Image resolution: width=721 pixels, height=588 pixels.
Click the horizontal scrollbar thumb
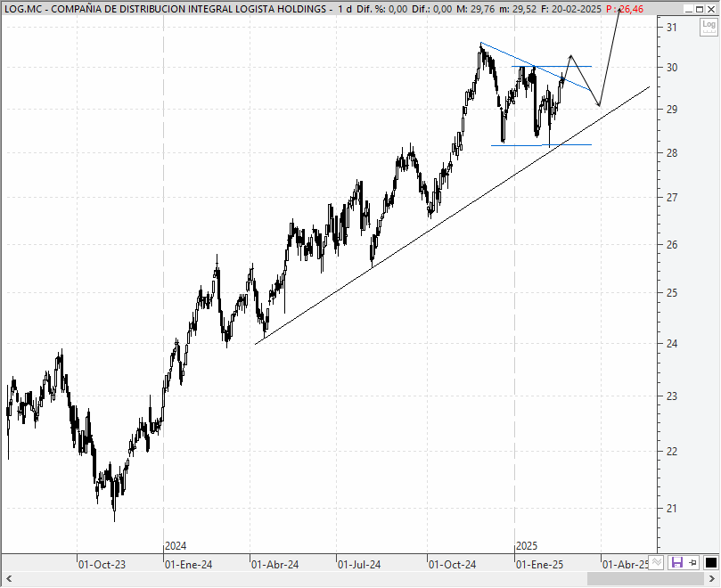click(x=645, y=578)
